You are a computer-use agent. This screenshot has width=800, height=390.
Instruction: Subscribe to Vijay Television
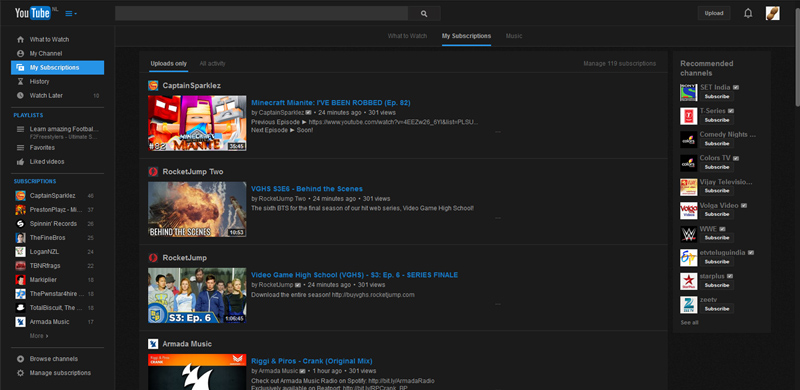717,191
